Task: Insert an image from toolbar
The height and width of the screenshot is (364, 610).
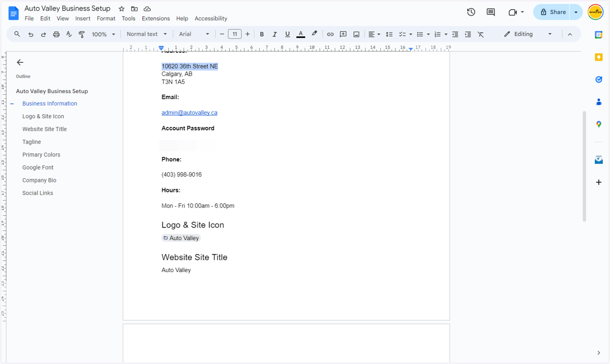Action: tap(356, 34)
